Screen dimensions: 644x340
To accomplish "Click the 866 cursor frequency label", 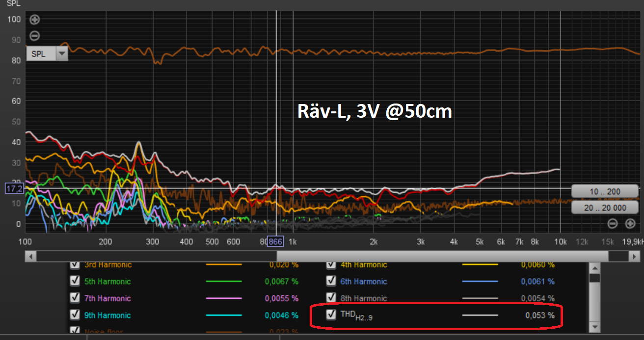I will 275,241.
